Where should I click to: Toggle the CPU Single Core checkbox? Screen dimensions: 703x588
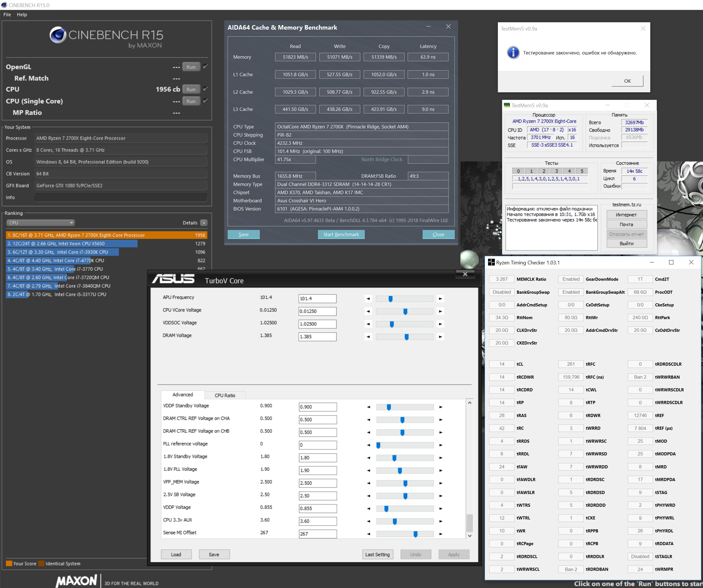coord(206,100)
